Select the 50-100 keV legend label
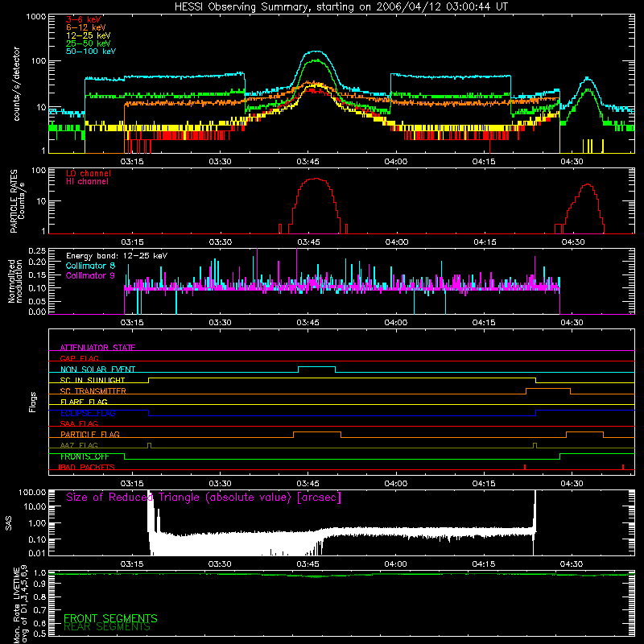 click(x=91, y=52)
